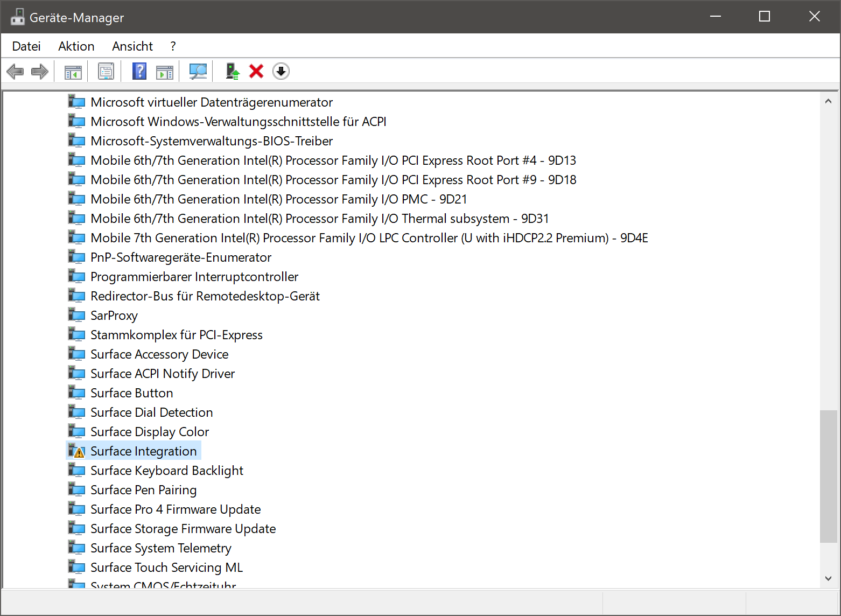Select Surface Storage Firmware Update
The height and width of the screenshot is (616, 841).
point(183,529)
